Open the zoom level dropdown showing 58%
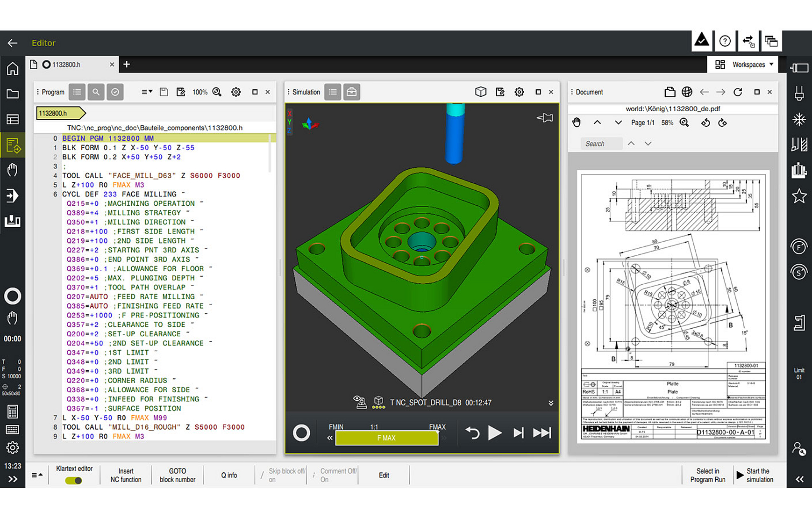This screenshot has height=519, width=812. [x=667, y=123]
